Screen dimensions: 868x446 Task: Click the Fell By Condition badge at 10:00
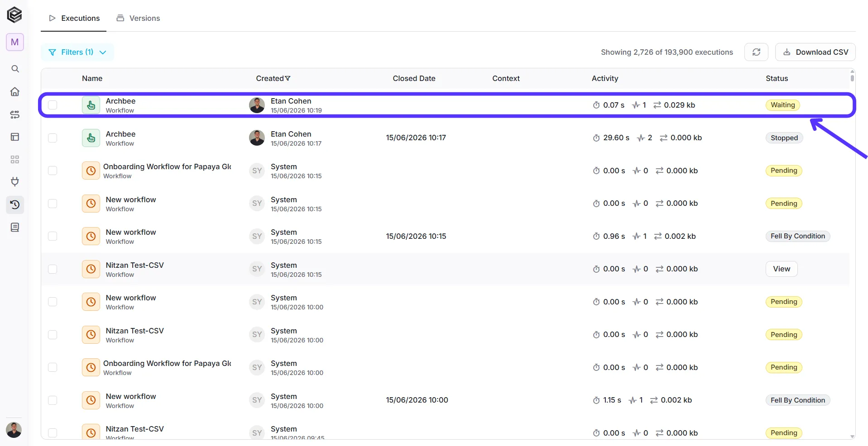click(x=798, y=400)
